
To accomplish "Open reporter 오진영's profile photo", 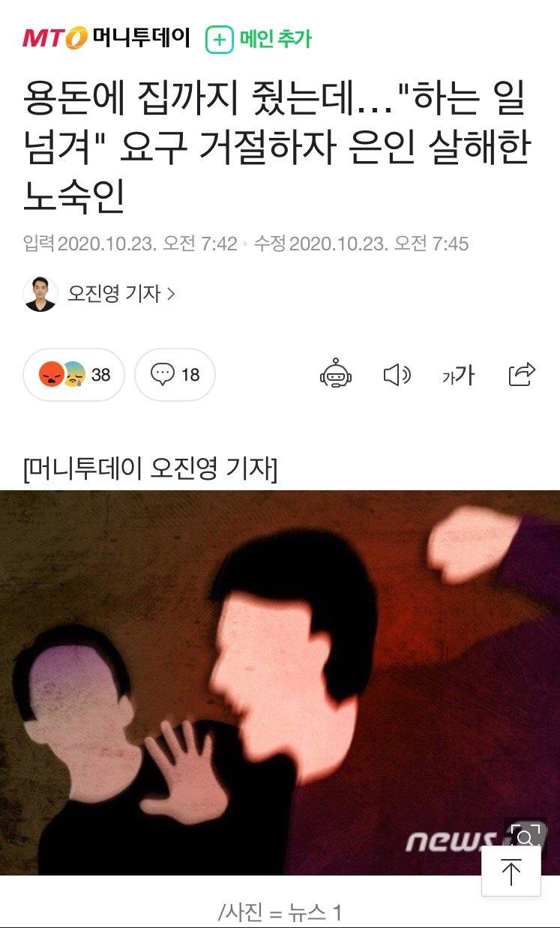I will click(x=40, y=294).
